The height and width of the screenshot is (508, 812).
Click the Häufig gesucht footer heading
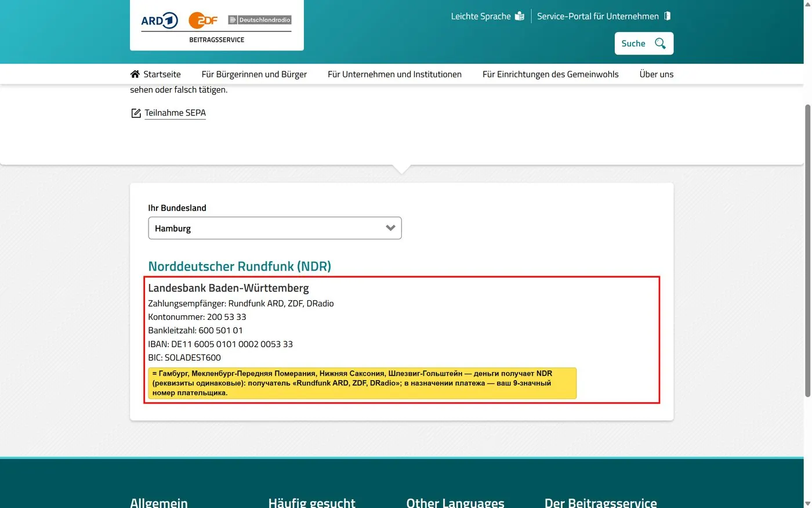(x=312, y=502)
